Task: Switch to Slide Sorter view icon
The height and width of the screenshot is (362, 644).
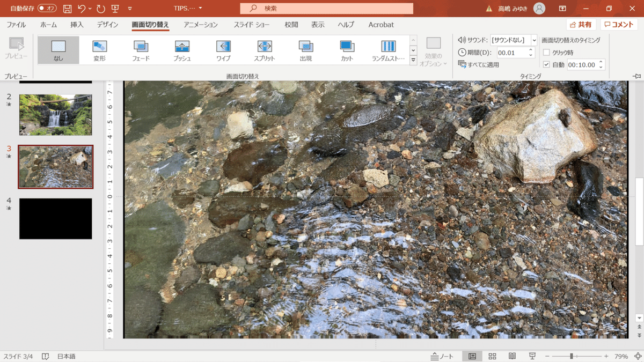Action: (492, 356)
